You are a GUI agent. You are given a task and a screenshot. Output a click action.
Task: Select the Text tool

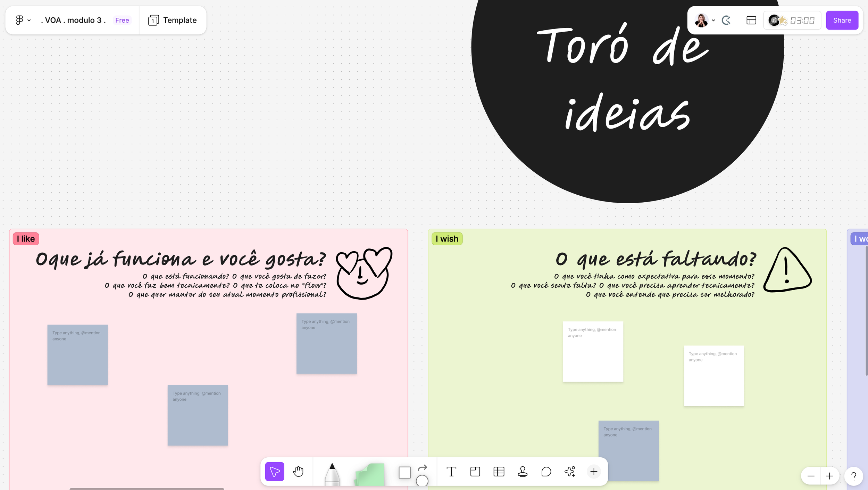(451, 472)
